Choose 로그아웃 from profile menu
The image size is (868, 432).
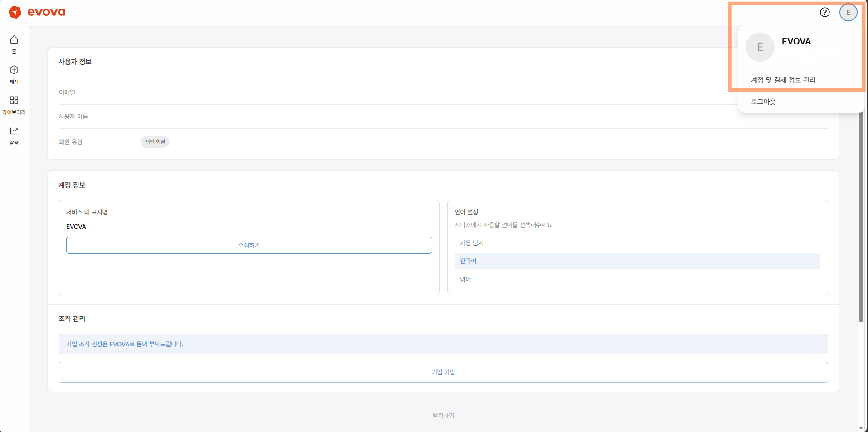click(763, 102)
